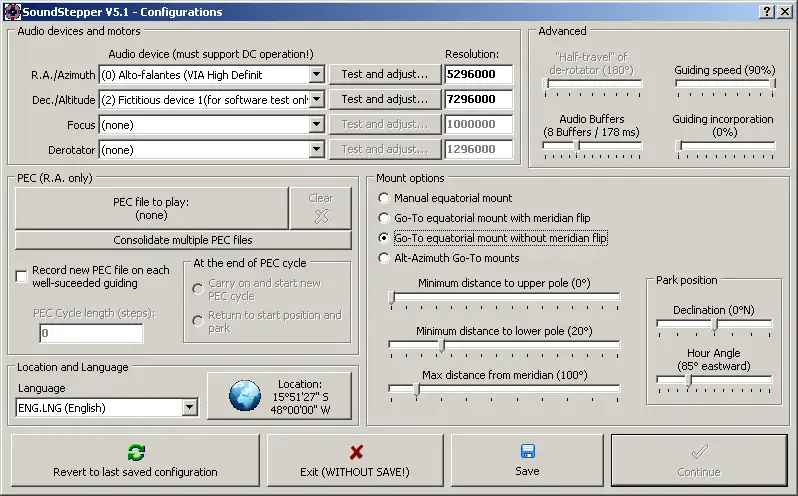Click the Park position Hour Angle slider

tap(715, 382)
